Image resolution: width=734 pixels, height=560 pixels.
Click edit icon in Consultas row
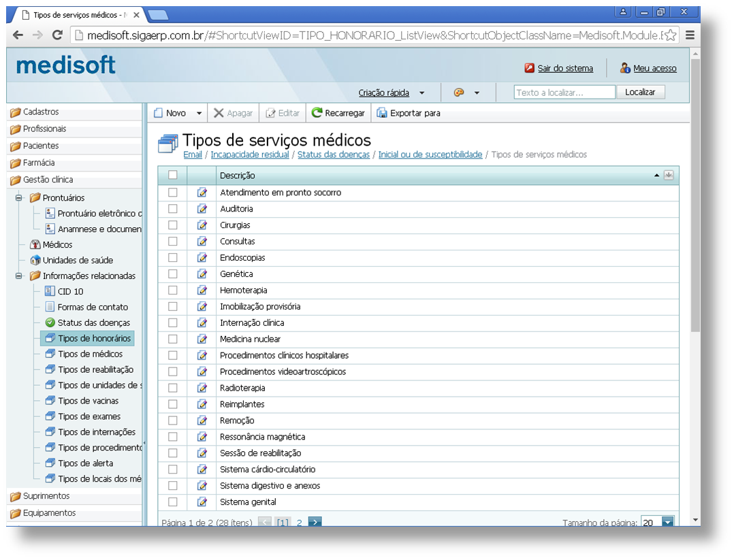202,242
